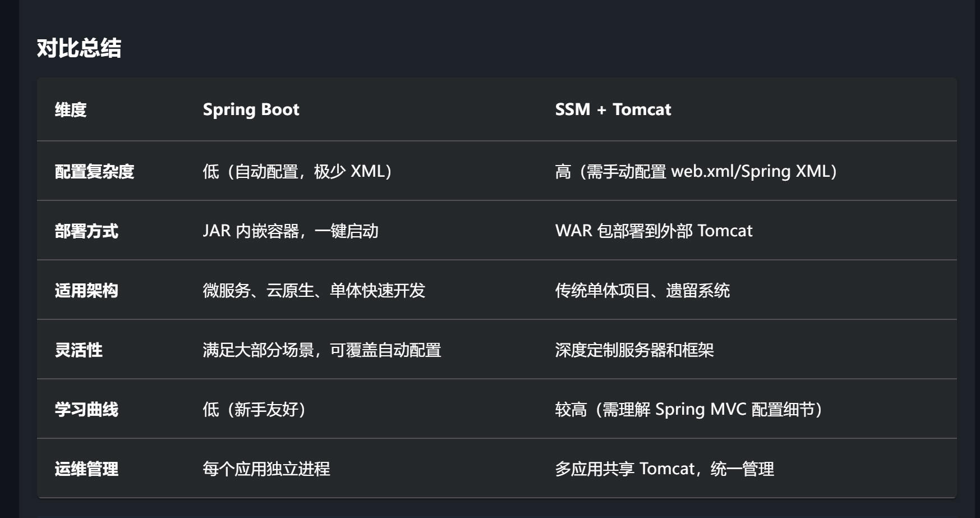Select the 学习曲线 row label
Screen dimensions: 980x518
[x=86, y=409]
